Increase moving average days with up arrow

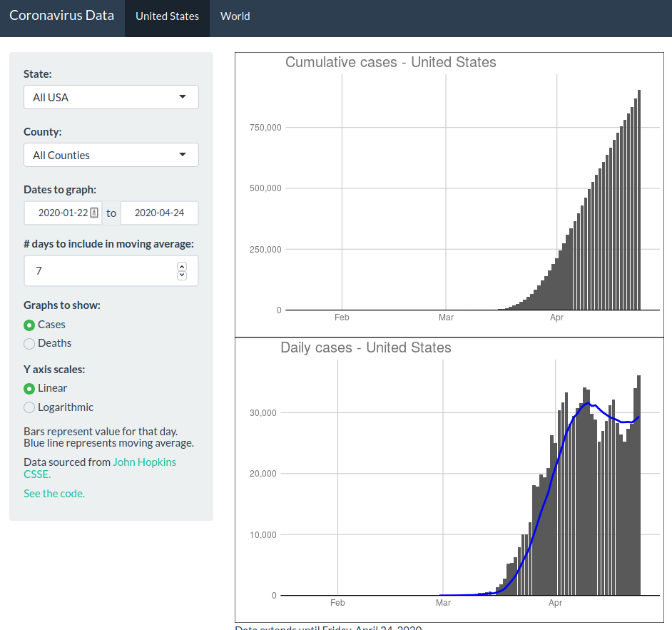click(x=182, y=267)
